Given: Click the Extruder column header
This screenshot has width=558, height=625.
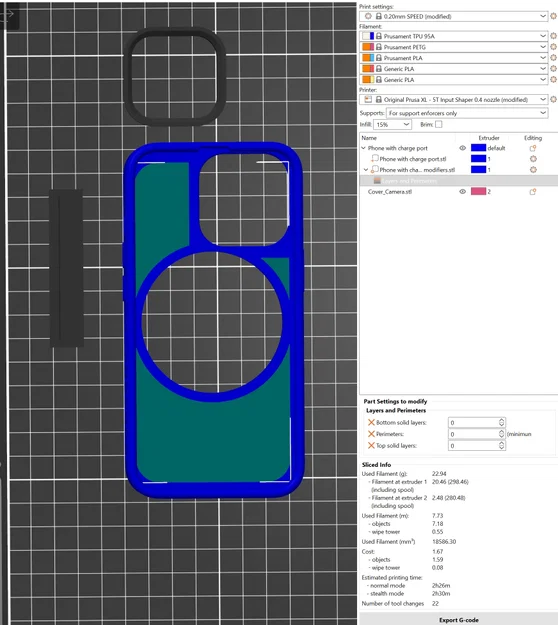Looking at the screenshot, I should coord(489,138).
